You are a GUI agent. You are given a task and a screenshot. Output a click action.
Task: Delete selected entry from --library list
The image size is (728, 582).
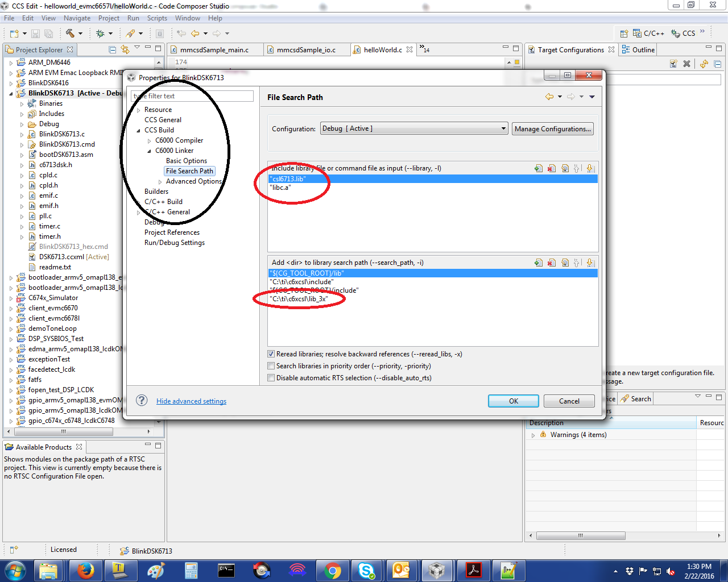pyautogui.click(x=552, y=168)
